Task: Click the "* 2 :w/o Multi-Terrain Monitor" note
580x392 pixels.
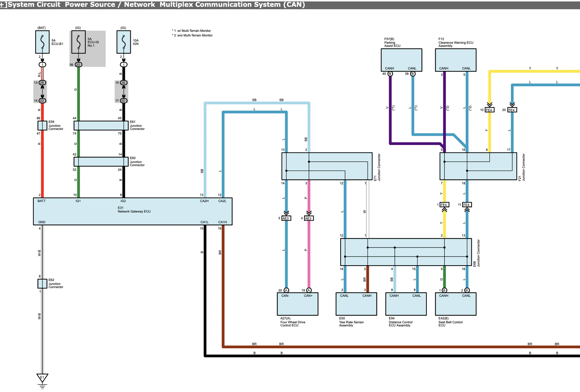Action: click(x=192, y=35)
